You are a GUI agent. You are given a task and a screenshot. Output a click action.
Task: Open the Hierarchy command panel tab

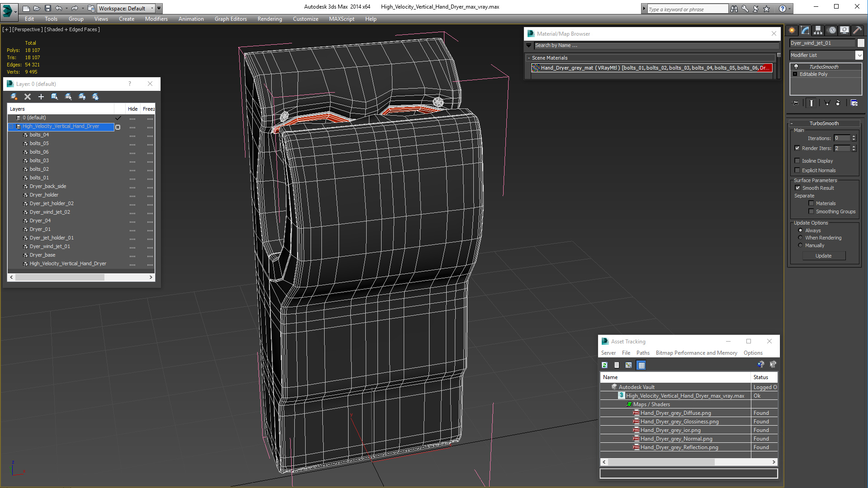click(x=818, y=30)
